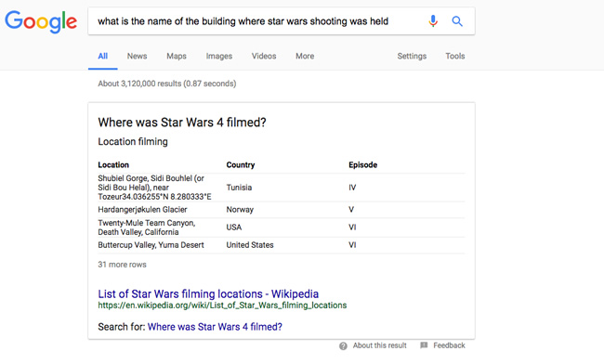
Task: Click the United States country cell
Action: tap(250, 245)
